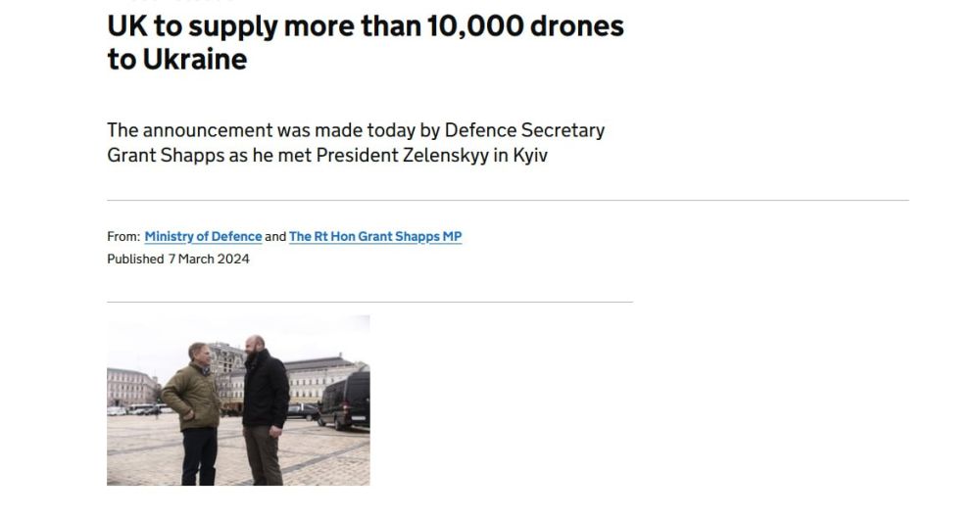Click the article photo thumbnail
Image resolution: width=980 pixels, height=520 pixels.
tap(238, 401)
